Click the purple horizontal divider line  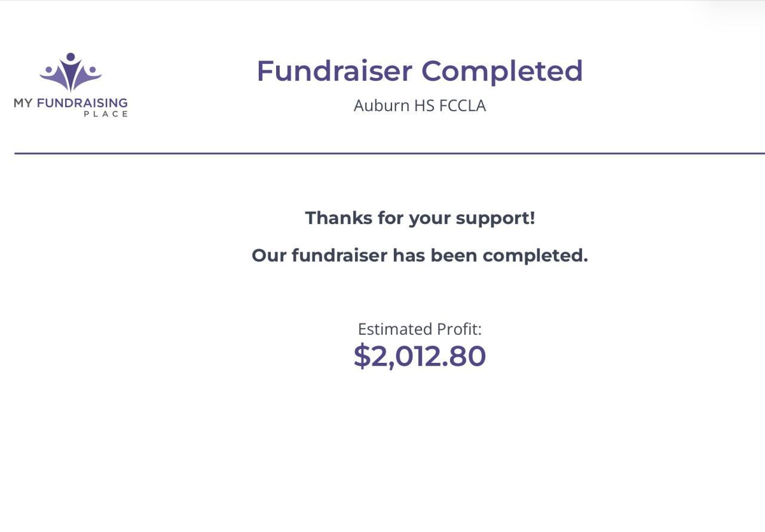pyautogui.click(x=388, y=154)
